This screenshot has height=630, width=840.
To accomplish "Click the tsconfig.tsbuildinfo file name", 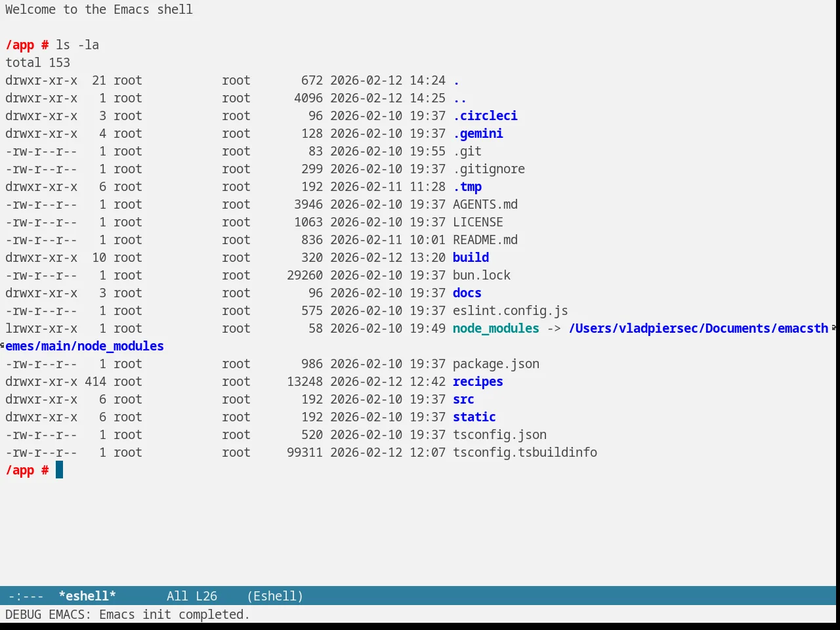I will coord(525,453).
